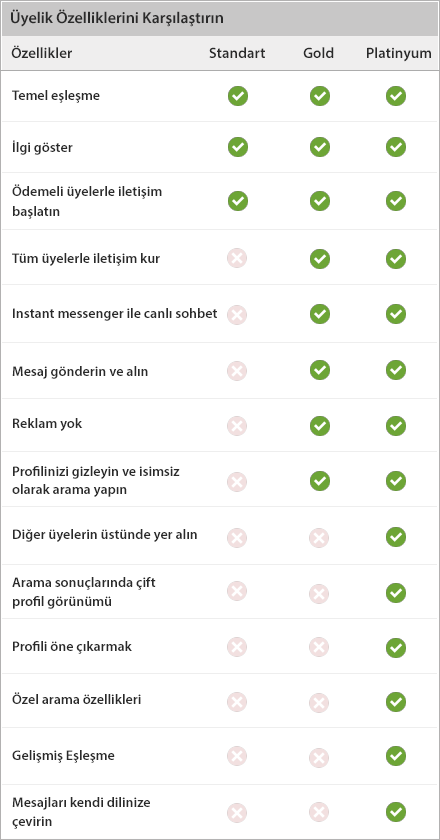The width and height of the screenshot is (440, 840).
Task: Select the Standart column header
Action: (x=237, y=53)
